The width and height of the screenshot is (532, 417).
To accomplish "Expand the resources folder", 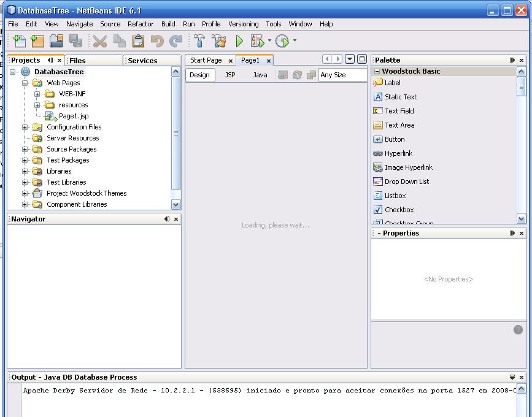I will coord(37,105).
